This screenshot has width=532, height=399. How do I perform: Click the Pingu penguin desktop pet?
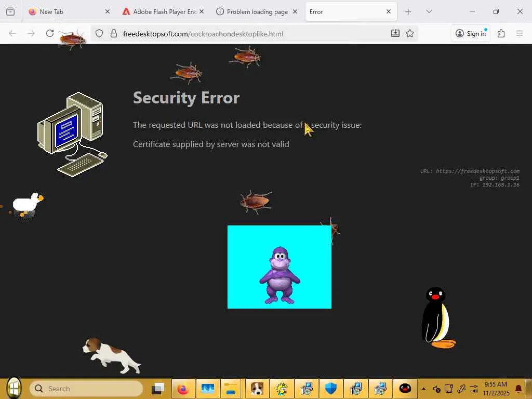coord(437,317)
